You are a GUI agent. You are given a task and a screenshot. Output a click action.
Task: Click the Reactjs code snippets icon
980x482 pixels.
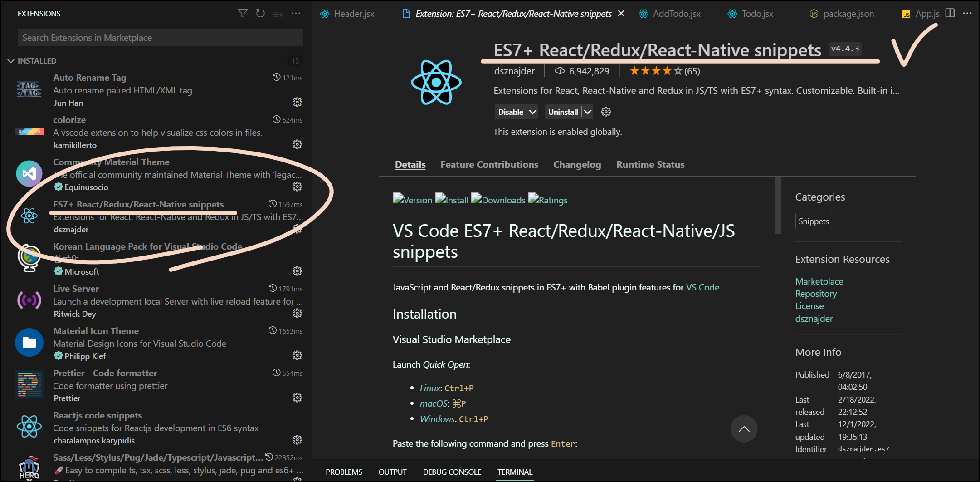coord(29,427)
